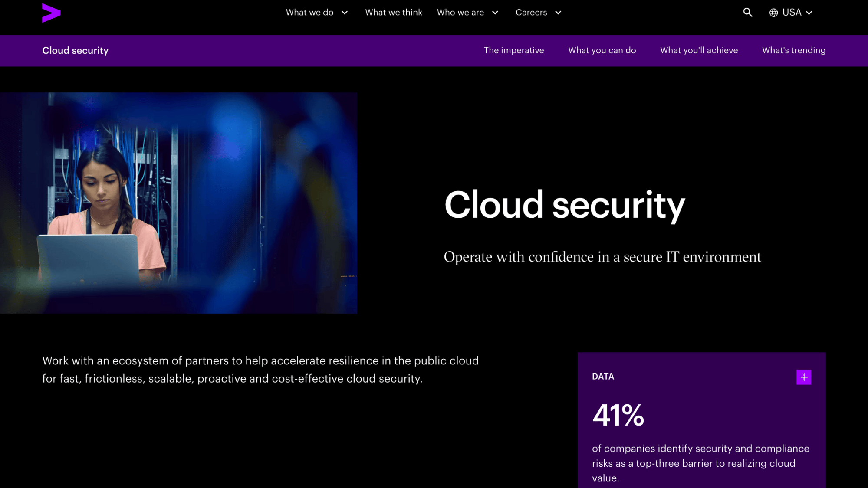This screenshot has width=868, height=488.
Task: Open the Who we are menu
Action: 460,13
